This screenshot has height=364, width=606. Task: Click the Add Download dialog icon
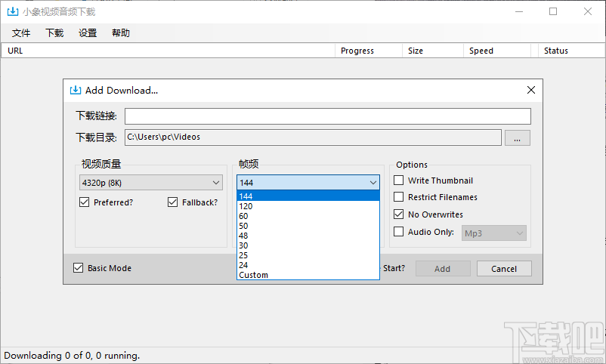[x=75, y=90]
